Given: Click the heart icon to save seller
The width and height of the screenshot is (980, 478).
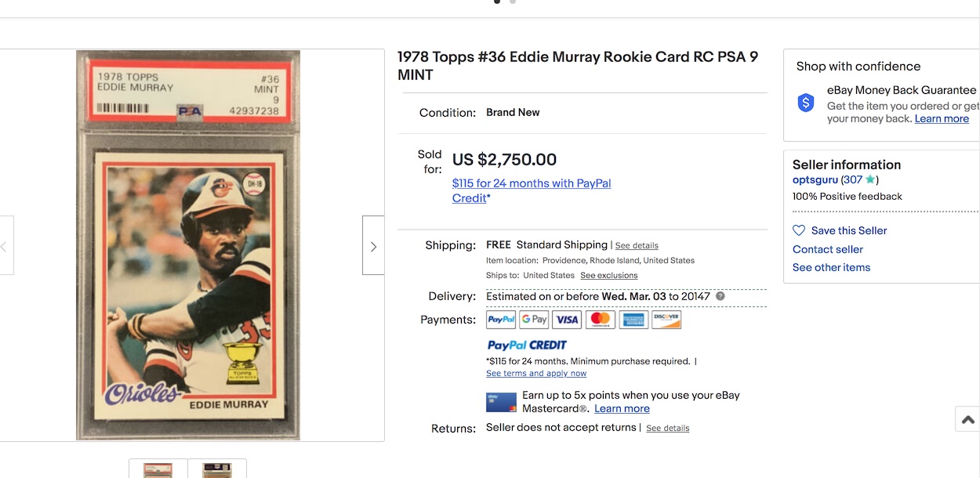Looking at the screenshot, I should coord(799,230).
